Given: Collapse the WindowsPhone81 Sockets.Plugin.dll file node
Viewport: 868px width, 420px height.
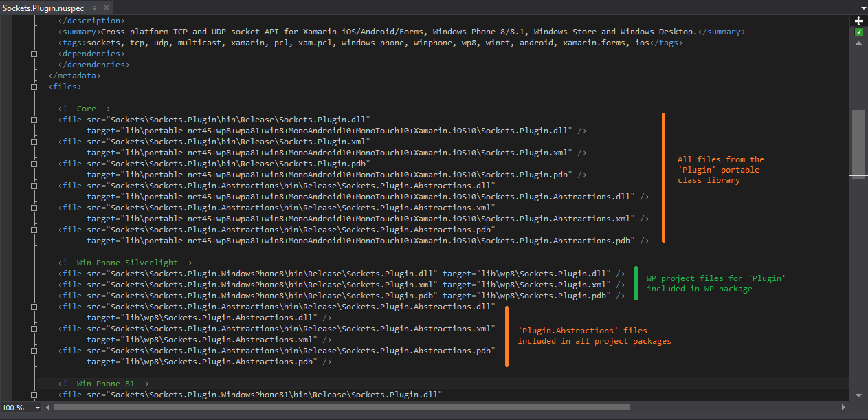Looking at the screenshot, I should point(34,395).
